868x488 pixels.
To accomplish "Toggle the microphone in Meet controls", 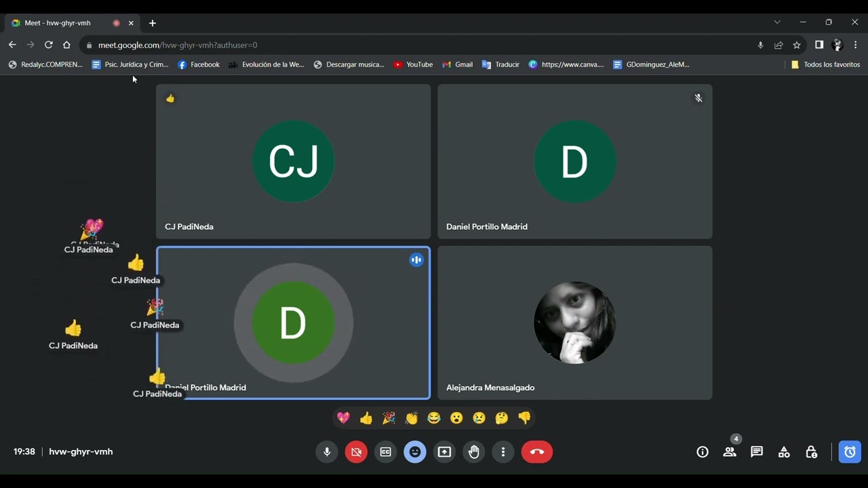I will (x=327, y=452).
